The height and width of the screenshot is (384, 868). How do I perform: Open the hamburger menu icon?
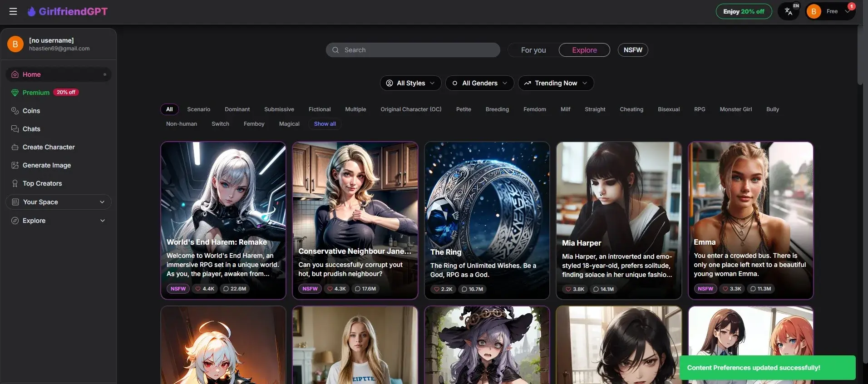(x=13, y=11)
